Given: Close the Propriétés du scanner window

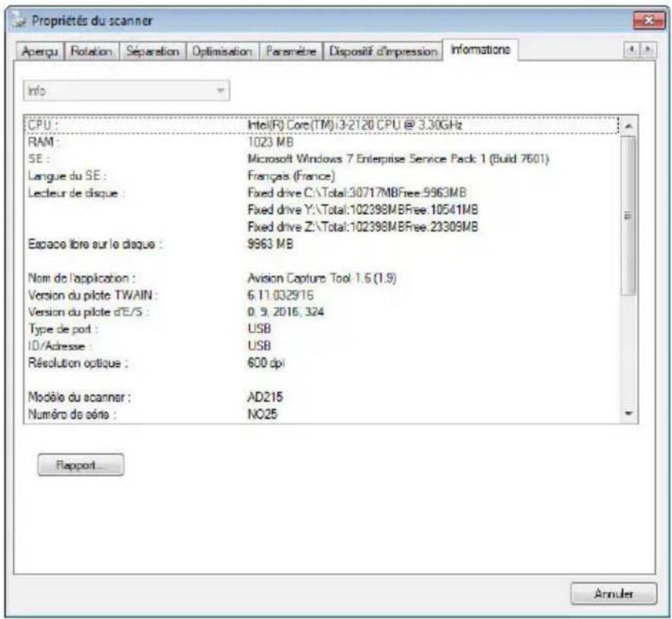Looking at the screenshot, I should 649,20.
